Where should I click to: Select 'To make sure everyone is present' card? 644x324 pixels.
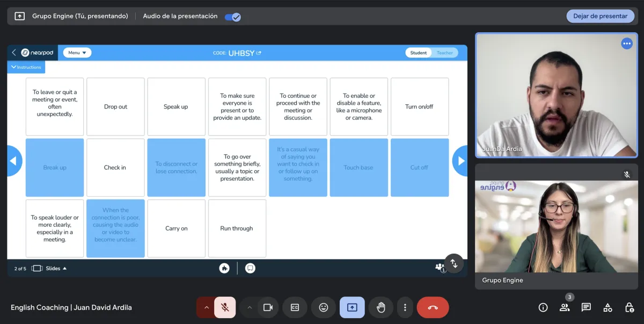pos(237,106)
